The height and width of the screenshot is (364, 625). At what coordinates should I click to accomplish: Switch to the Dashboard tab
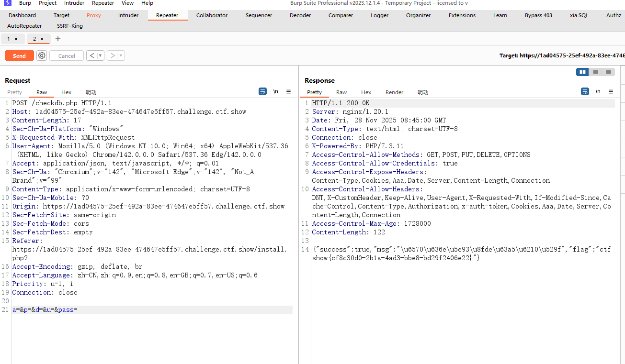click(x=22, y=15)
